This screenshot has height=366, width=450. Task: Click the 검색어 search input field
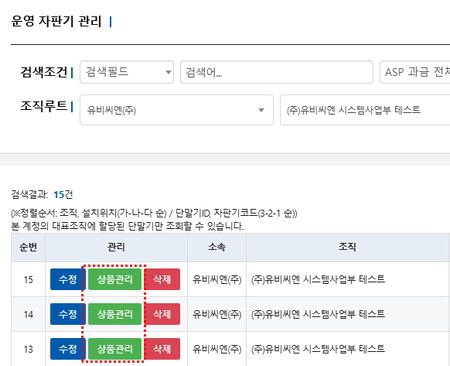[277, 72]
